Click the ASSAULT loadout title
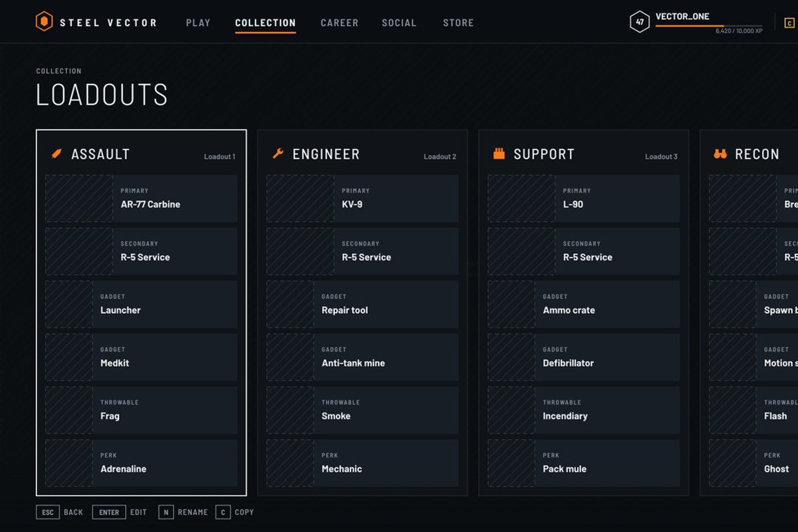This screenshot has height=532, width=798. click(100, 154)
